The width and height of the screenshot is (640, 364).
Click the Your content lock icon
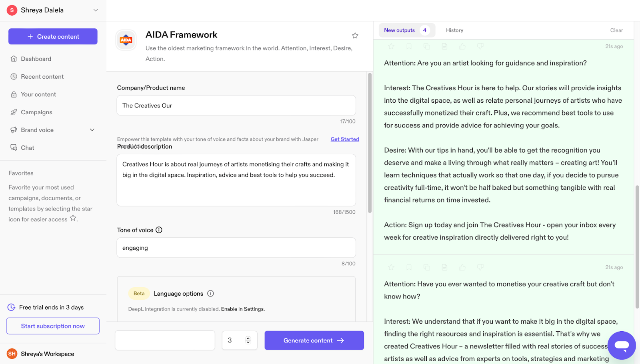click(14, 94)
